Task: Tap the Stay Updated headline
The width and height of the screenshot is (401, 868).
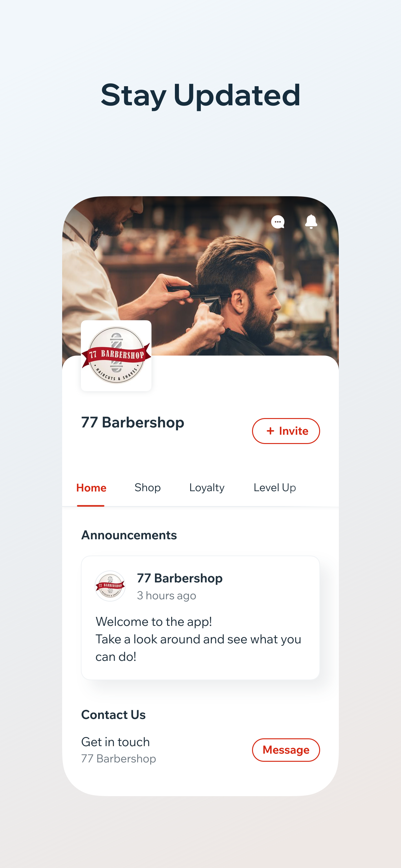Action: click(200, 95)
